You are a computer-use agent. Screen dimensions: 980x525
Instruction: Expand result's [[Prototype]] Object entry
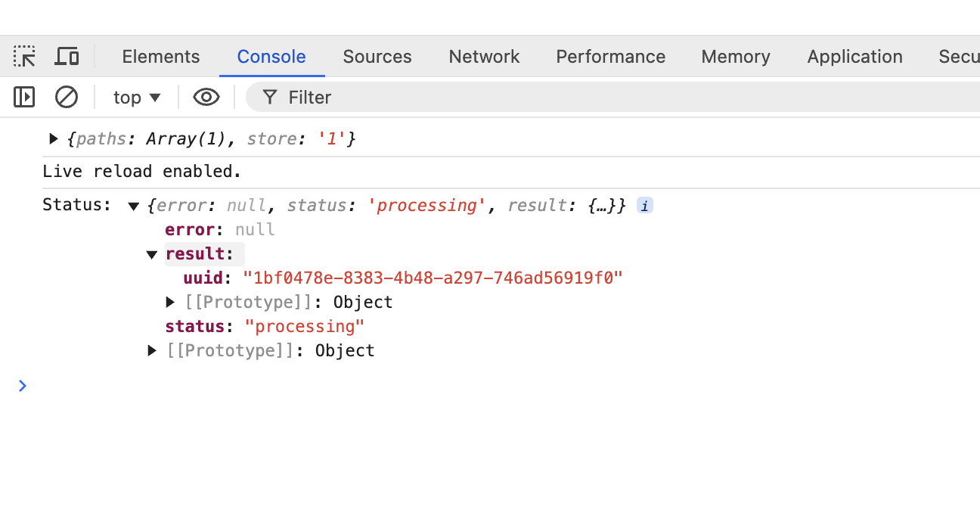pos(170,302)
